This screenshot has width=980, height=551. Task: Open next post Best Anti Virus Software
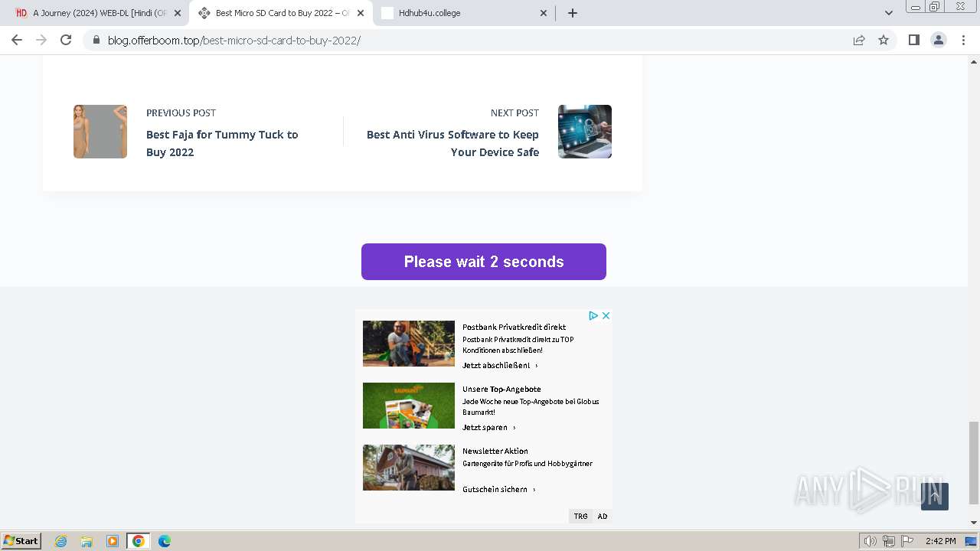452,143
